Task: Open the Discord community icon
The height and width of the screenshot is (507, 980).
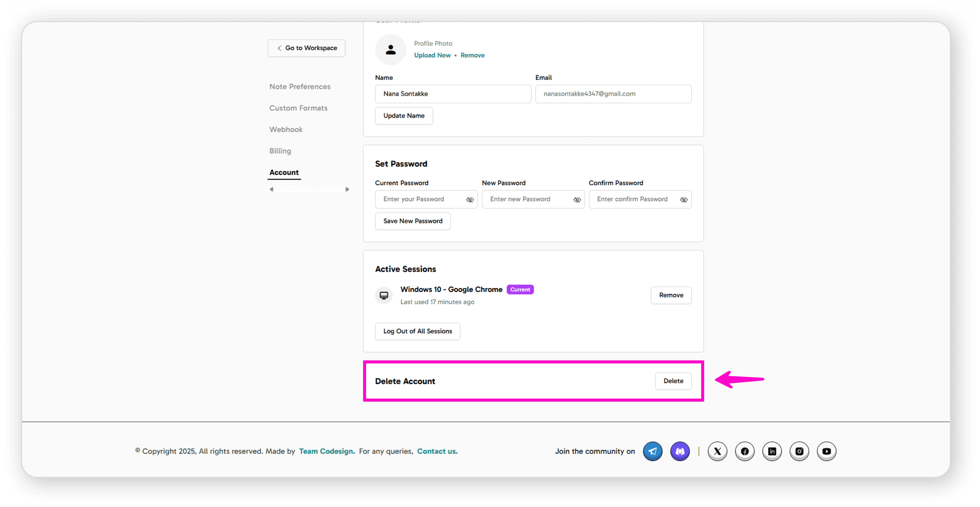Action: click(x=680, y=451)
